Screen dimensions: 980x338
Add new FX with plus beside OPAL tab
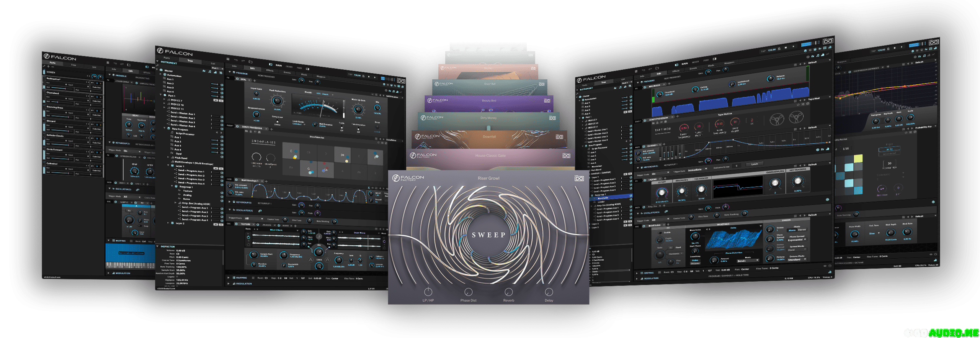click(255, 80)
